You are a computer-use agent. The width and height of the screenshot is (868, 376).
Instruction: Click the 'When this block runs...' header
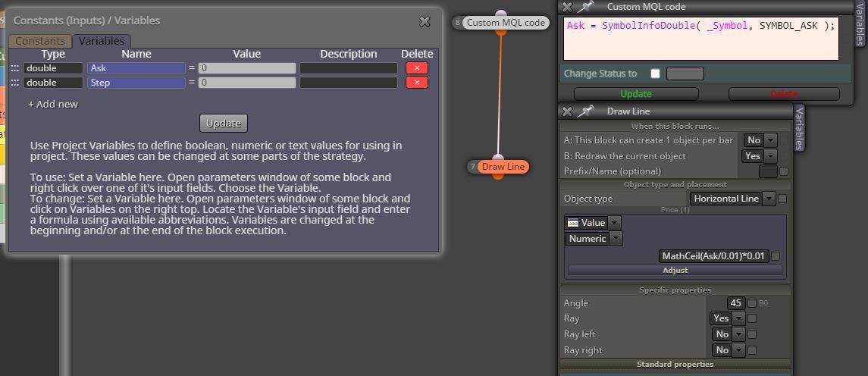[675, 127]
